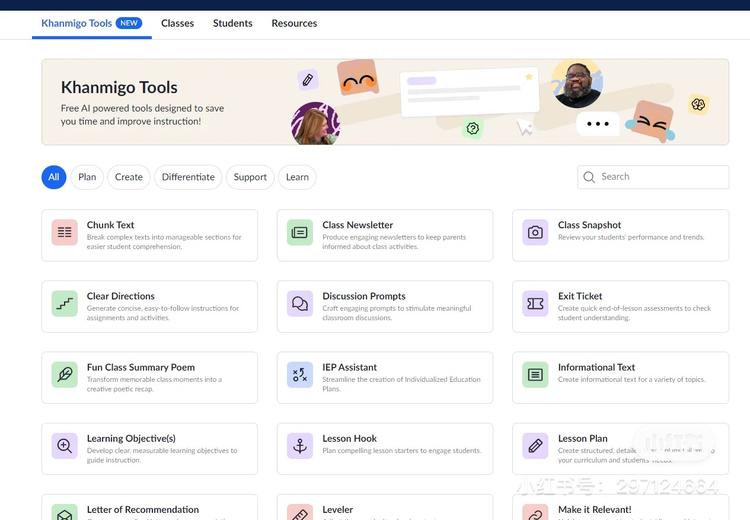Click the Class Newsletter icon
Viewport: 750px width, 520px height.
click(x=300, y=232)
